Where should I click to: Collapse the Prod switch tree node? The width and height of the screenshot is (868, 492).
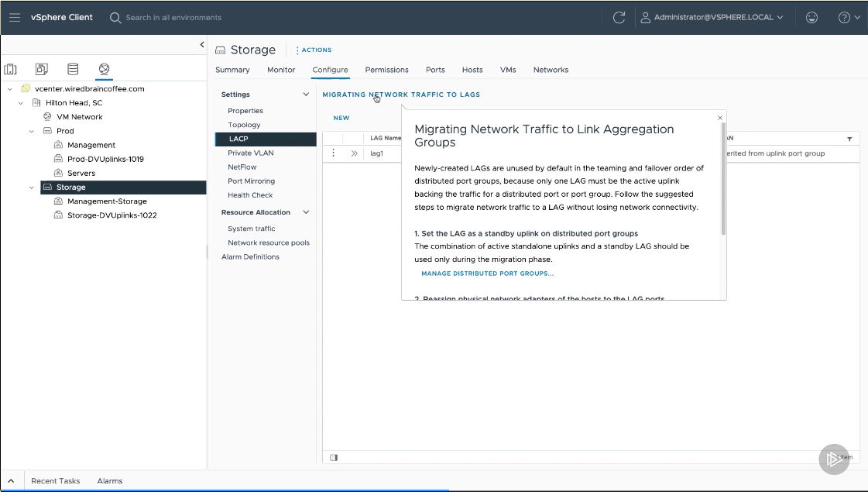32,131
